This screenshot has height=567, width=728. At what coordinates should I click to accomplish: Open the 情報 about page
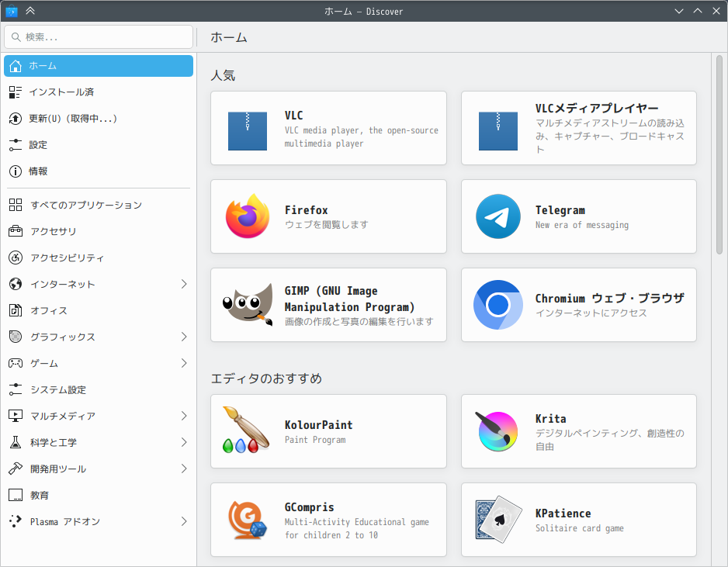[x=99, y=171]
